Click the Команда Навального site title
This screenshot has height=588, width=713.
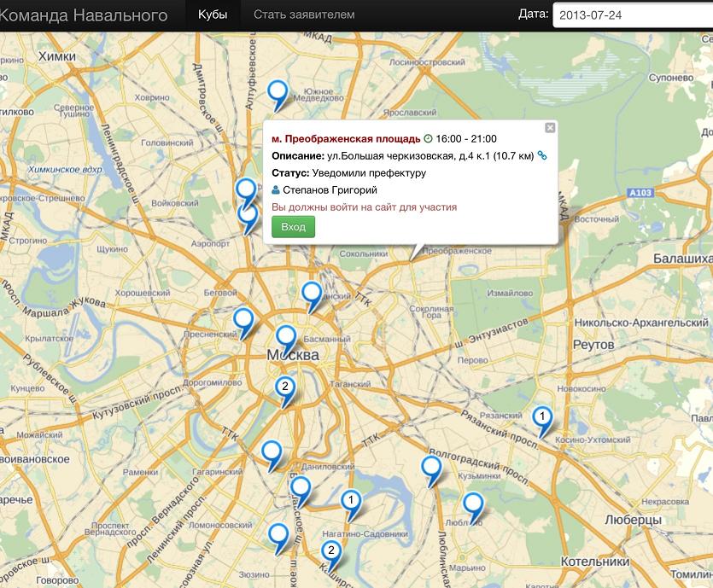(82, 15)
